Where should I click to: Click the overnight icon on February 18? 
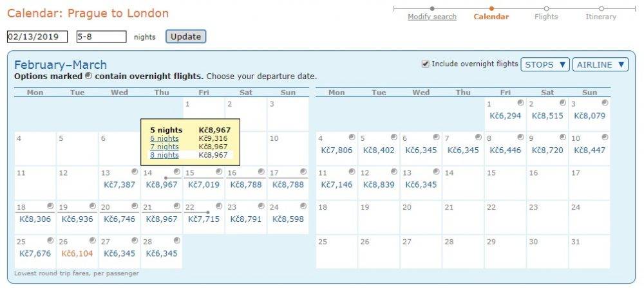[49, 206]
